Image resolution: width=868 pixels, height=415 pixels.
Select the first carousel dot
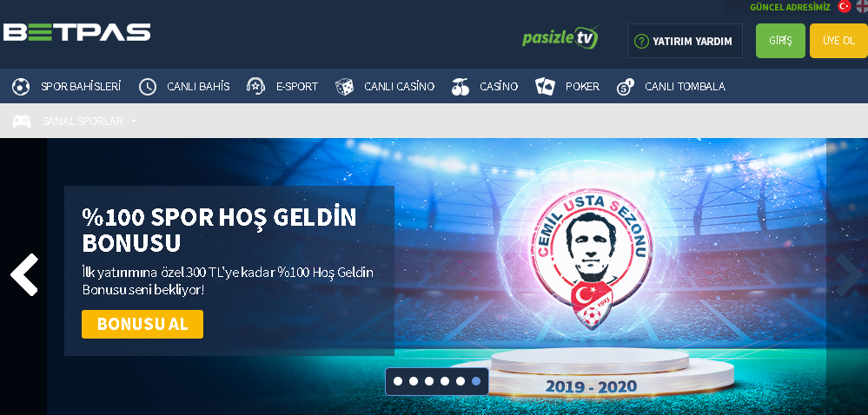coord(397,381)
